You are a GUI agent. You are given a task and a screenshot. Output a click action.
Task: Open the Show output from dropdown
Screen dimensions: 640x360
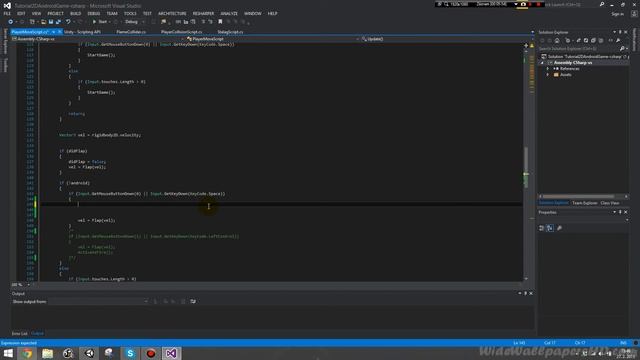click(98, 302)
